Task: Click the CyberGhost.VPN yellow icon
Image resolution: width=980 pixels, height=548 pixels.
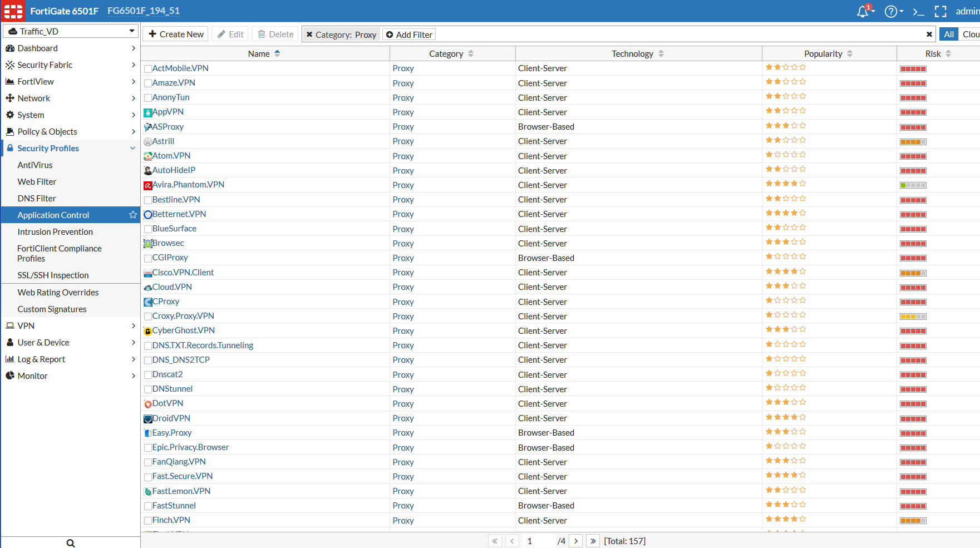Action: coord(148,331)
